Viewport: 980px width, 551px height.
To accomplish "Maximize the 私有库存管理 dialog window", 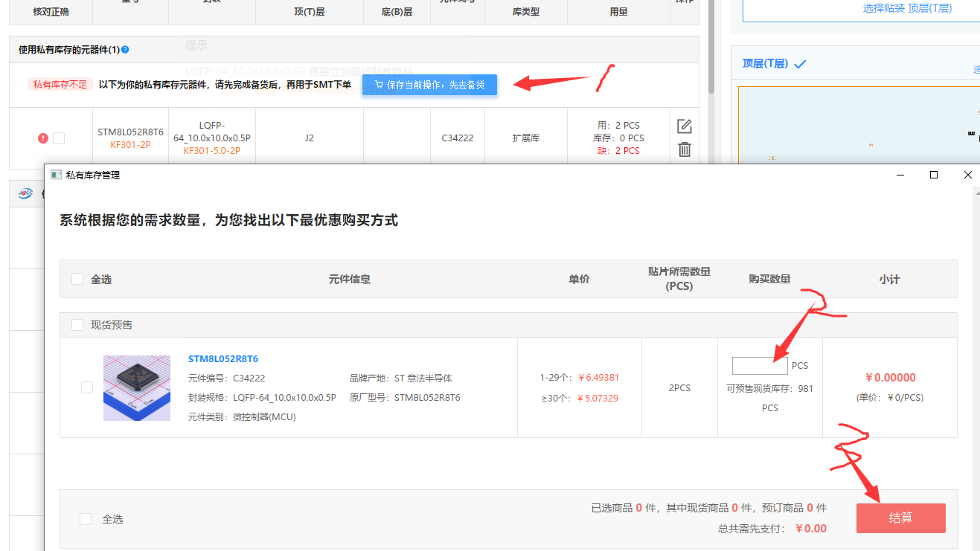I will 934,175.
